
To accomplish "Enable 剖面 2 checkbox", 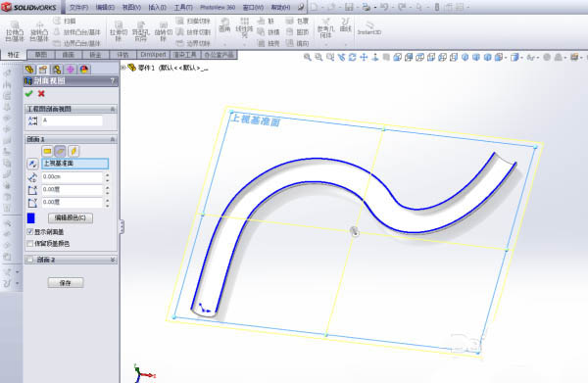I will coord(30,260).
